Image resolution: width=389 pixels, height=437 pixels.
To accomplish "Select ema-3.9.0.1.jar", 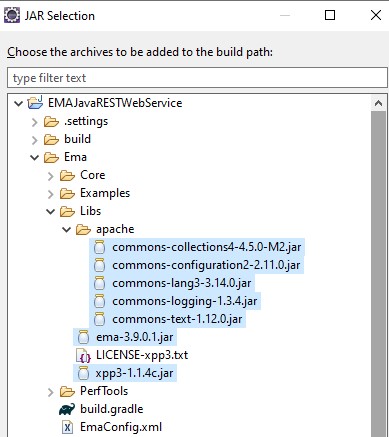I will (x=135, y=337).
